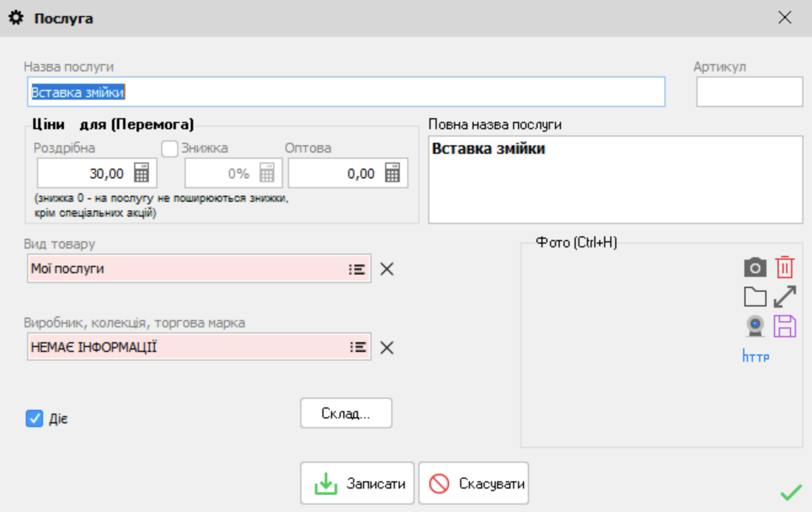Load photo via http link icon
This screenshot has height=512, width=812.
point(756,356)
